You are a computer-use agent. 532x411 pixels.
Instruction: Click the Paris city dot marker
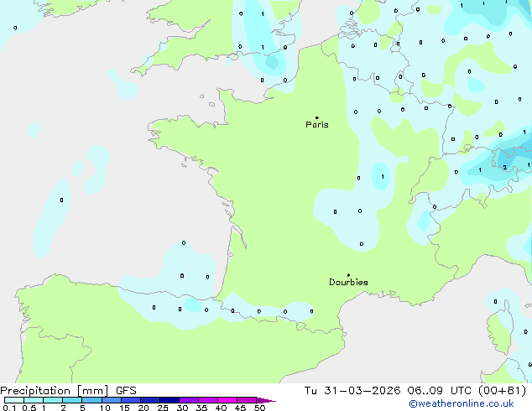317,117
